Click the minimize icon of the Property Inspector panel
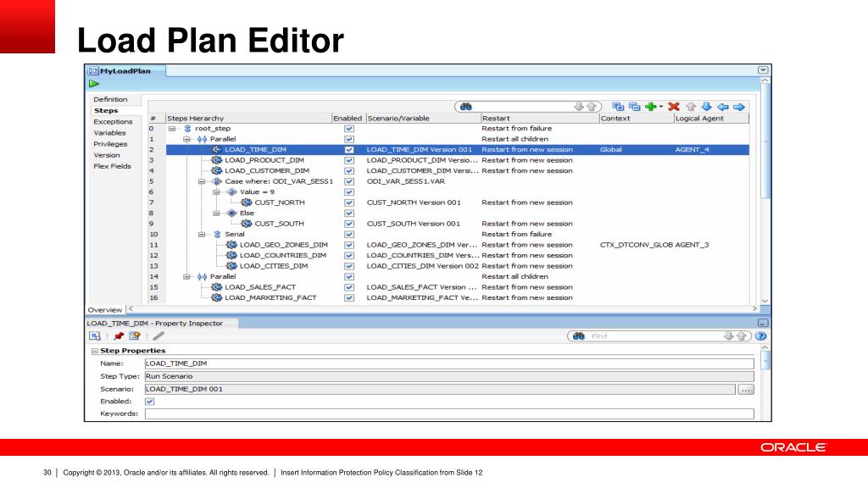Image resolution: width=868 pixels, height=488 pixels. [763, 323]
